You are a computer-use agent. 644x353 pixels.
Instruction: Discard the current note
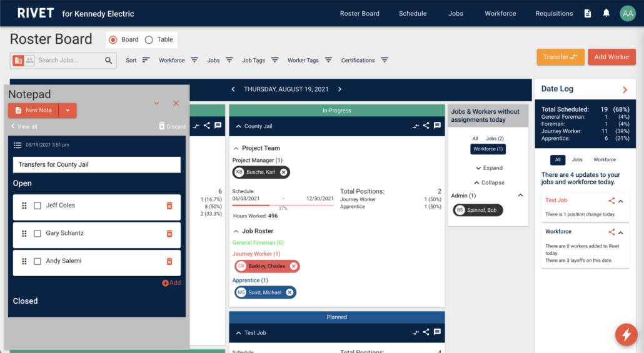(172, 126)
